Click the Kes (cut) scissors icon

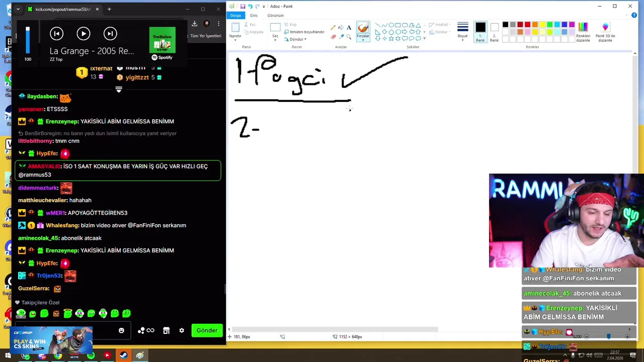point(246,25)
